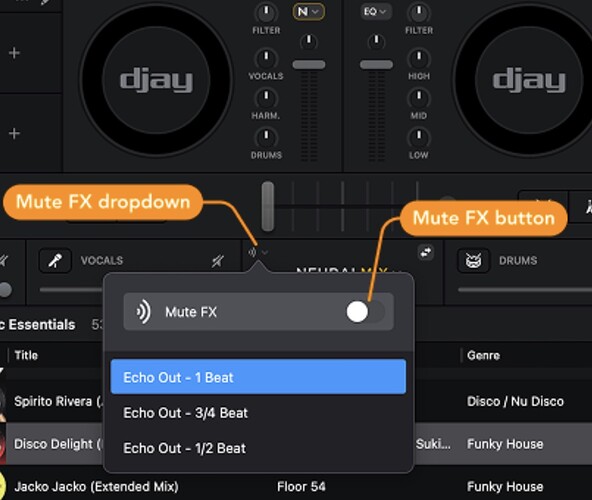The height and width of the screenshot is (500, 592).
Task: Choose Echo Out - 1/2 Beat option
Action: coord(258,448)
